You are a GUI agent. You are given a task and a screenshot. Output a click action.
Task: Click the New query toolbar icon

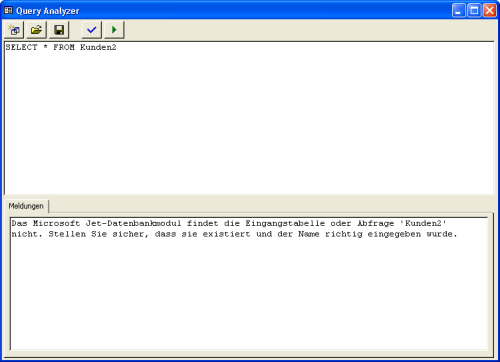pos(14,30)
